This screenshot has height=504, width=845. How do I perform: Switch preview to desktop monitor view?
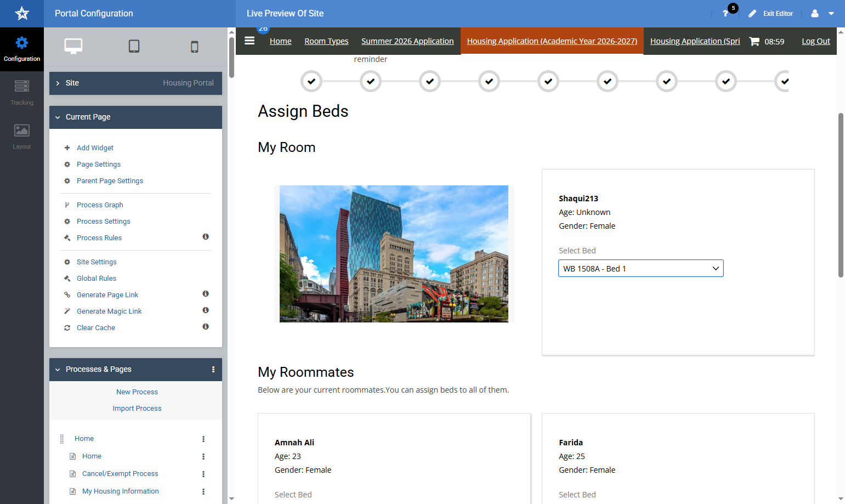[73, 47]
